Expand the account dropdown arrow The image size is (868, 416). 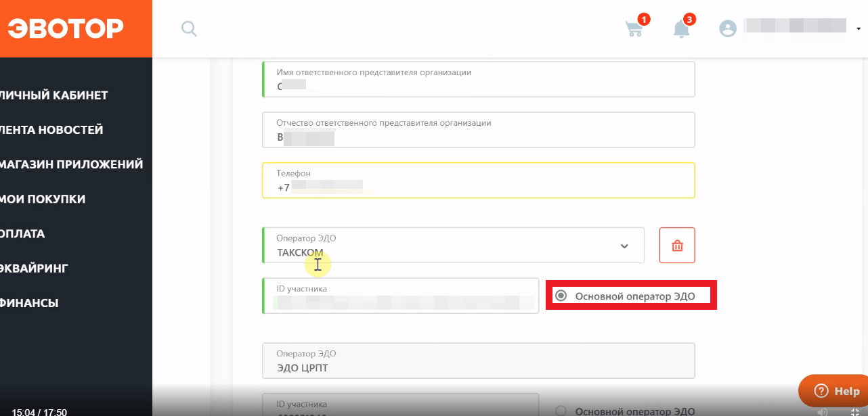click(x=859, y=28)
